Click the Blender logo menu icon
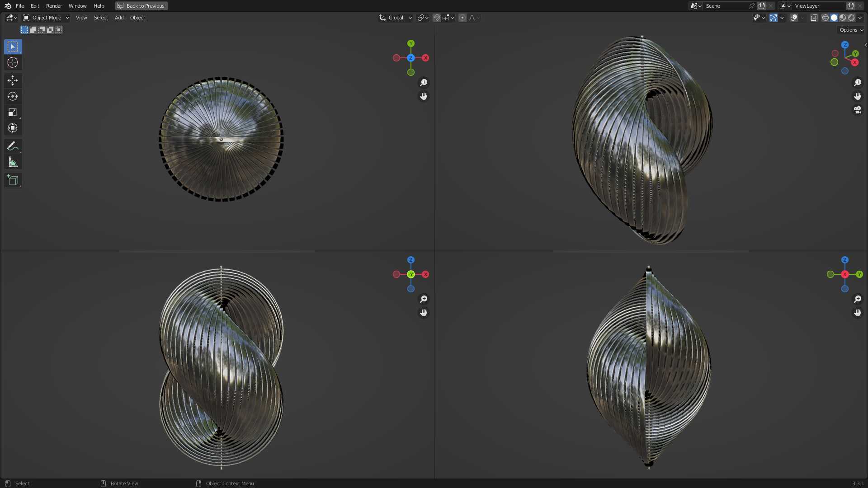 coord(8,6)
